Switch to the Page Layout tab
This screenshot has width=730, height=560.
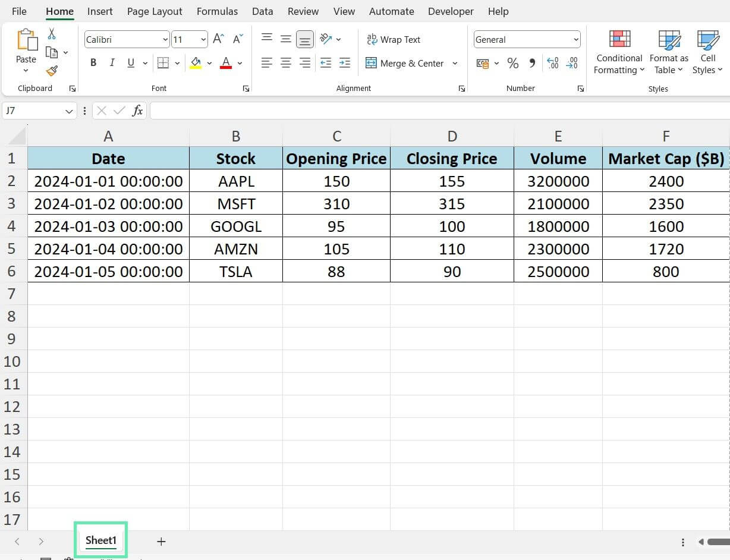tap(155, 11)
